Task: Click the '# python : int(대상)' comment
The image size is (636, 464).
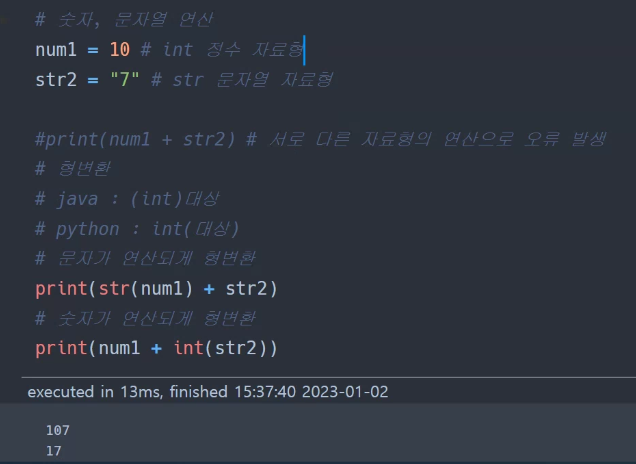Action: 138,229
